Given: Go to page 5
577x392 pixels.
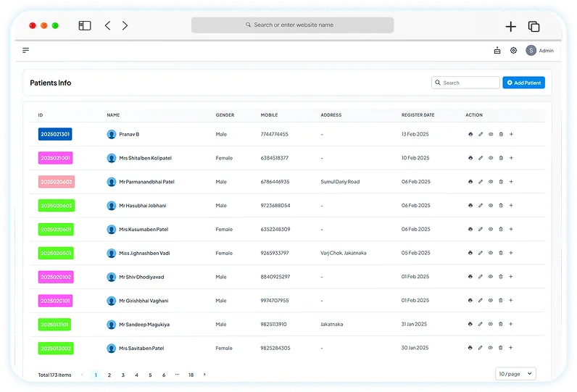Looking at the screenshot, I should tap(150, 375).
